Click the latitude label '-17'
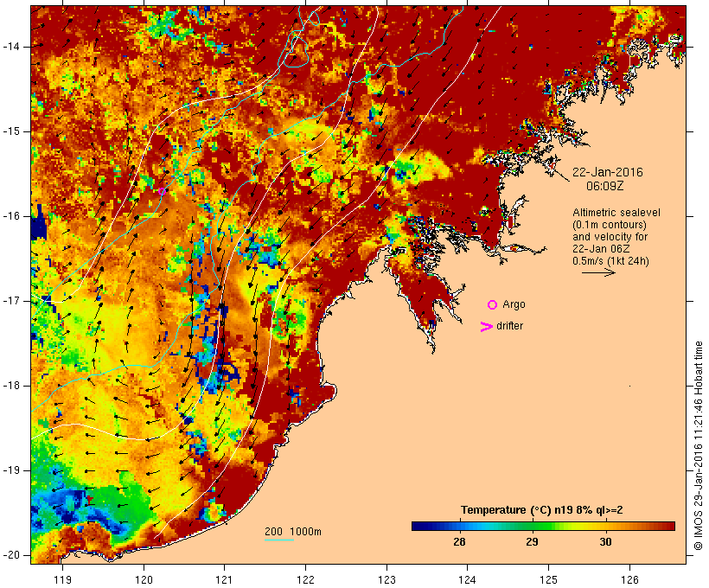709x588 pixels. [x=10, y=301]
